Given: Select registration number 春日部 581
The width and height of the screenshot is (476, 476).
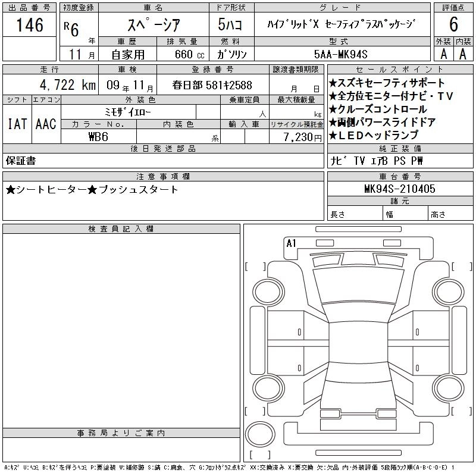Looking at the screenshot, I should (x=212, y=85).
